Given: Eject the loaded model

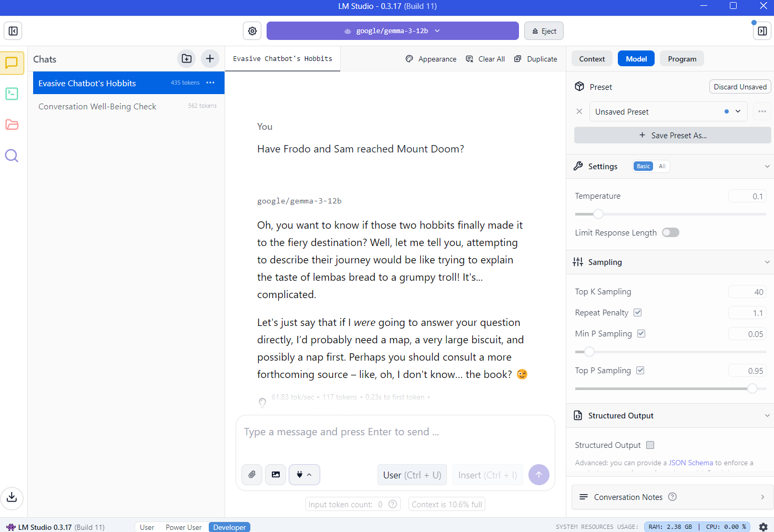Looking at the screenshot, I should (x=544, y=31).
